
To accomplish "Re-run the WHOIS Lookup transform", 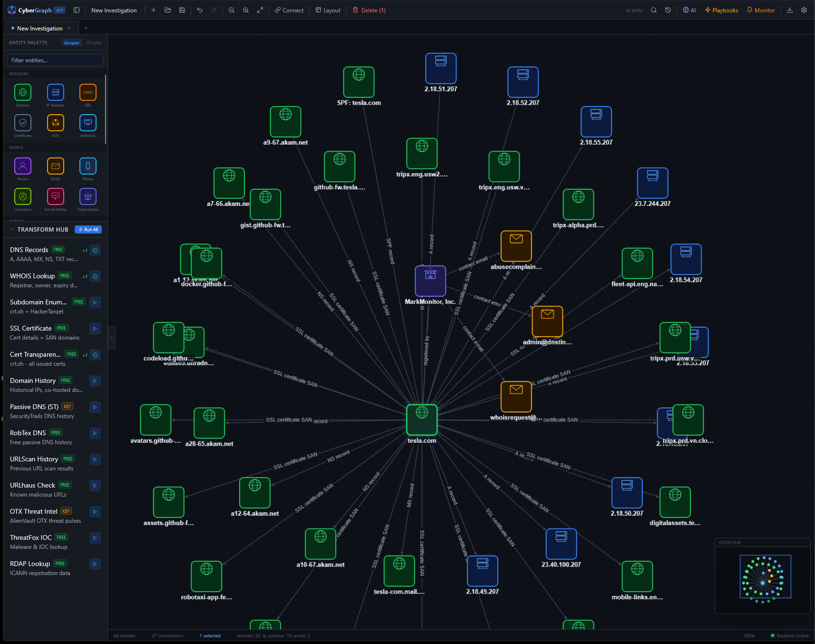I will click(x=96, y=276).
